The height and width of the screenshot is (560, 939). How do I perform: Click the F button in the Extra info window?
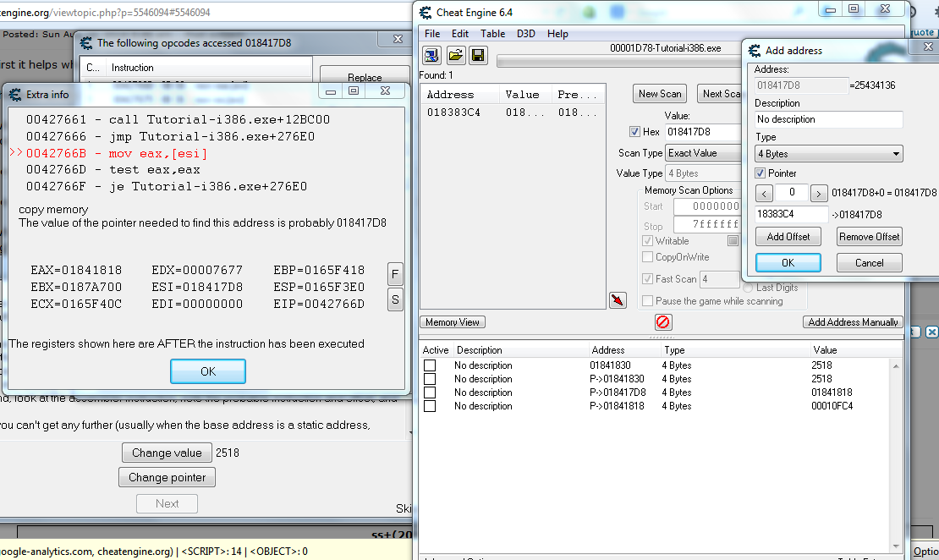coord(394,273)
